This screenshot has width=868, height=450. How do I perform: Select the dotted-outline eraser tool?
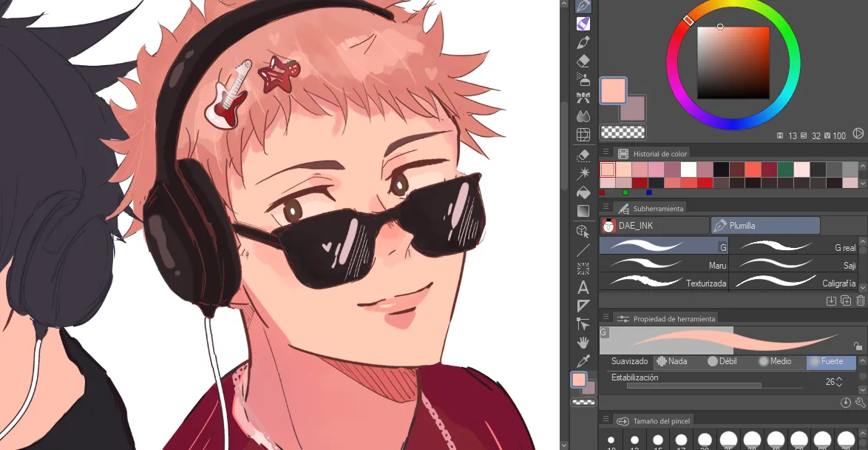coord(583,155)
